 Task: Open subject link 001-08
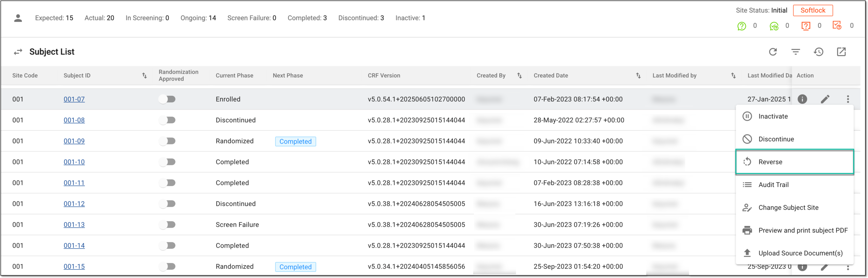coord(74,120)
